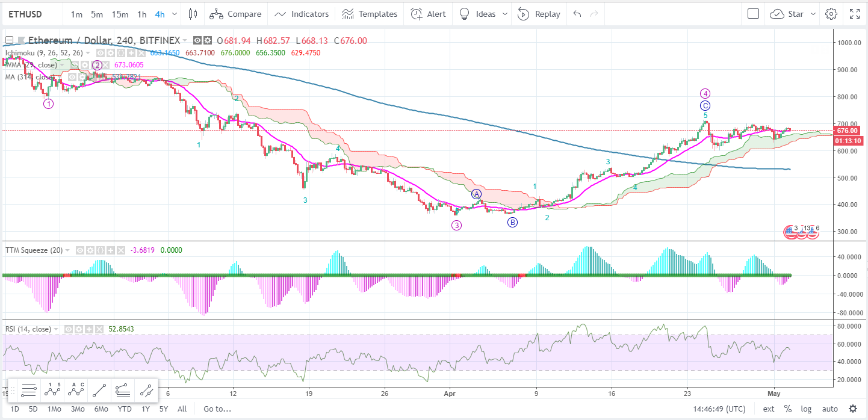Viewport: 868px width, 420px height.
Task: Switch to 5m timeframe
Action: [x=97, y=14]
